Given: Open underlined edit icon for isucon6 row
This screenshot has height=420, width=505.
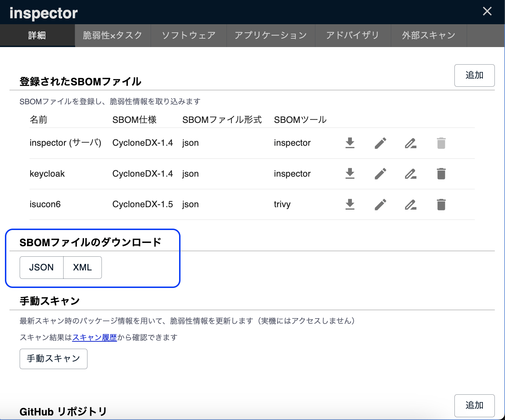Looking at the screenshot, I should coord(411,204).
